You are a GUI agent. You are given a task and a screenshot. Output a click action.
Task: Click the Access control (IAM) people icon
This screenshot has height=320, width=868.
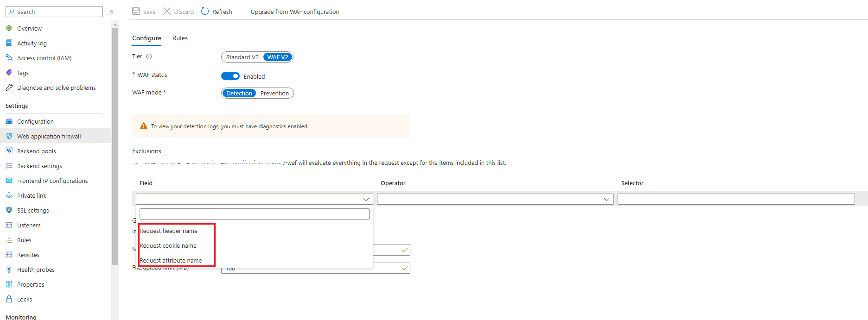tap(9, 58)
